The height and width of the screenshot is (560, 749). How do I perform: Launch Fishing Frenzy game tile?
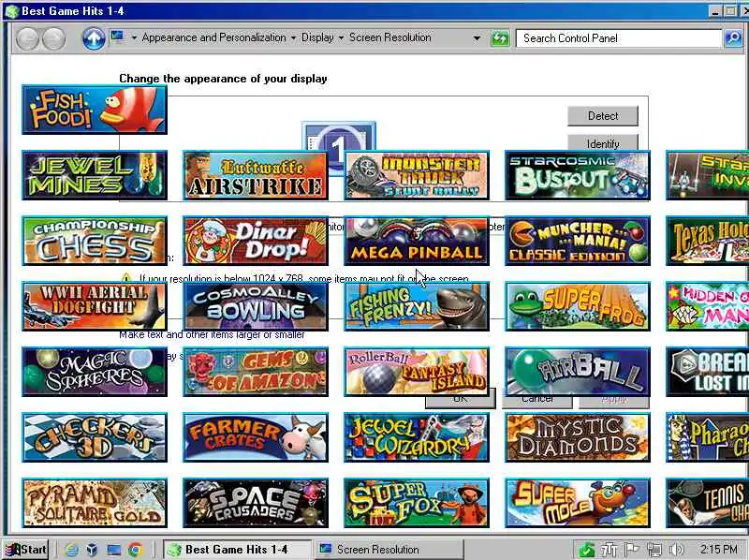(417, 306)
